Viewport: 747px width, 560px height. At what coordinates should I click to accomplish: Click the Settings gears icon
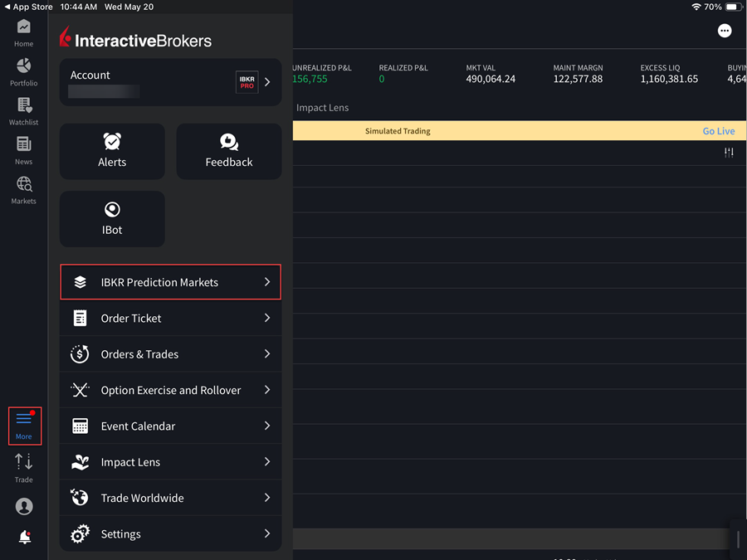[x=80, y=533]
